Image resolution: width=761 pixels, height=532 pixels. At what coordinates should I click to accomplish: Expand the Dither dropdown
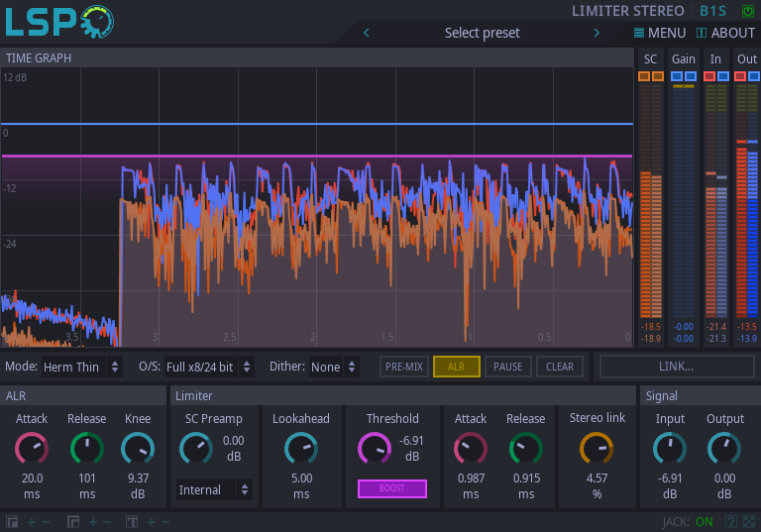(334, 367)
